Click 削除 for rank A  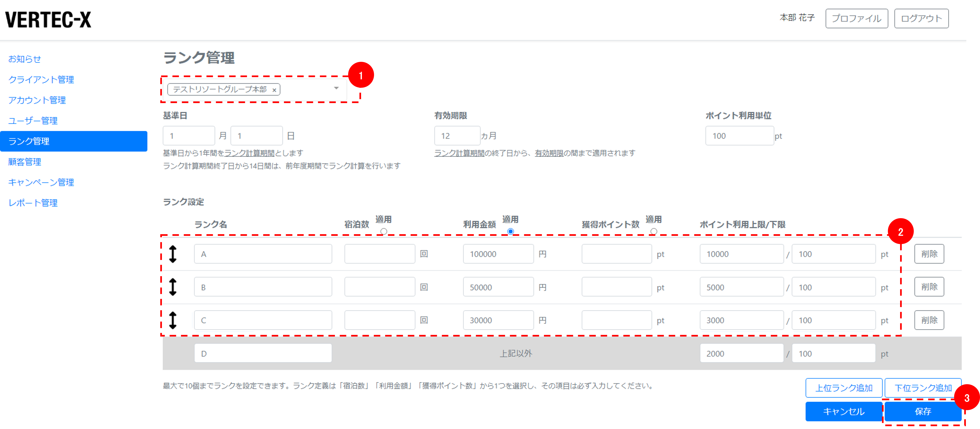point(929,254)
